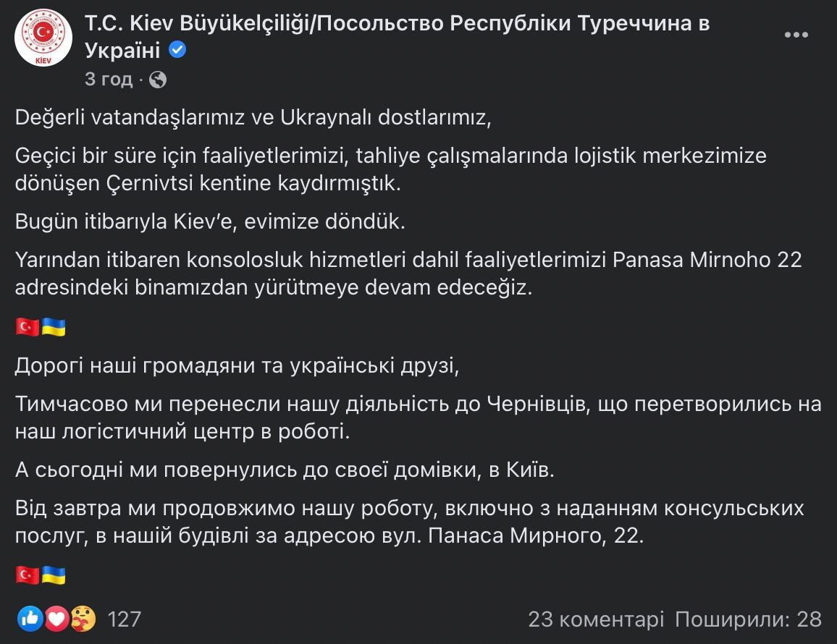
Task: Click the globe public audience icon
Action: tap(157, 80)
